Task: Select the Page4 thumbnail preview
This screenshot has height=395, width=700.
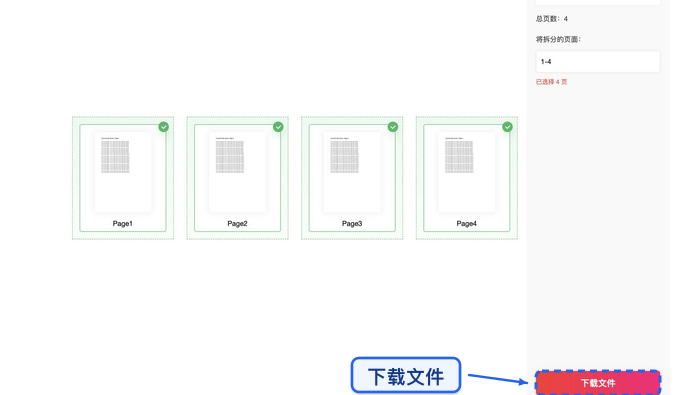Action: coord(467,172)
